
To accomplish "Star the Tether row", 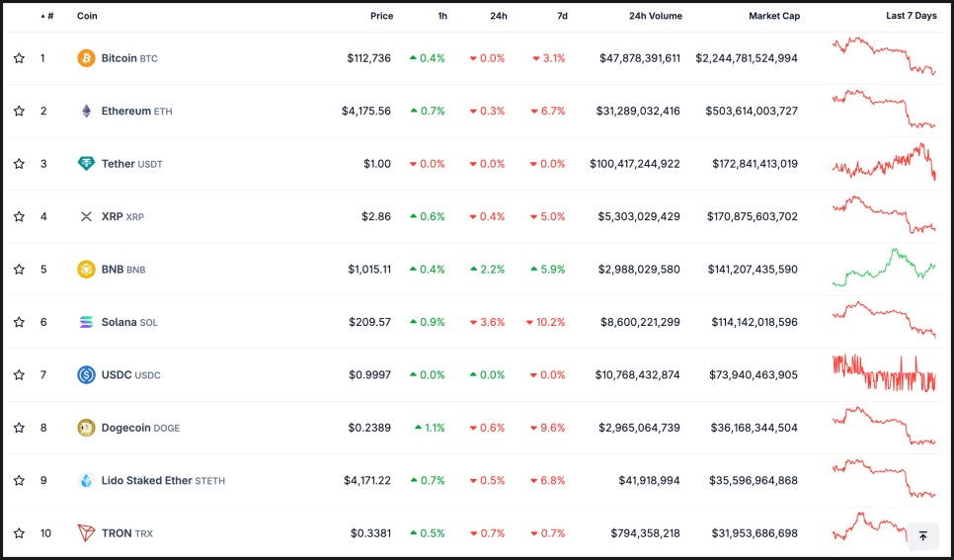I will coord(19,164).
